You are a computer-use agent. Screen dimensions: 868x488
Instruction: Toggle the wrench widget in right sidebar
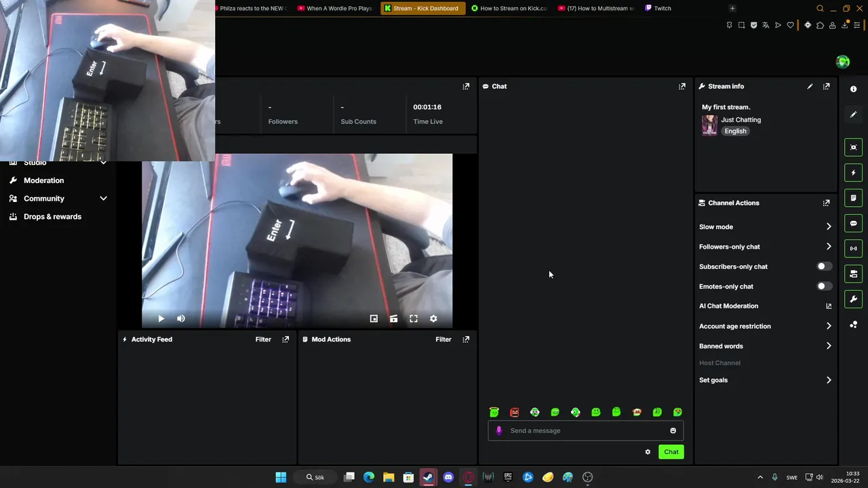pos(854,299)
